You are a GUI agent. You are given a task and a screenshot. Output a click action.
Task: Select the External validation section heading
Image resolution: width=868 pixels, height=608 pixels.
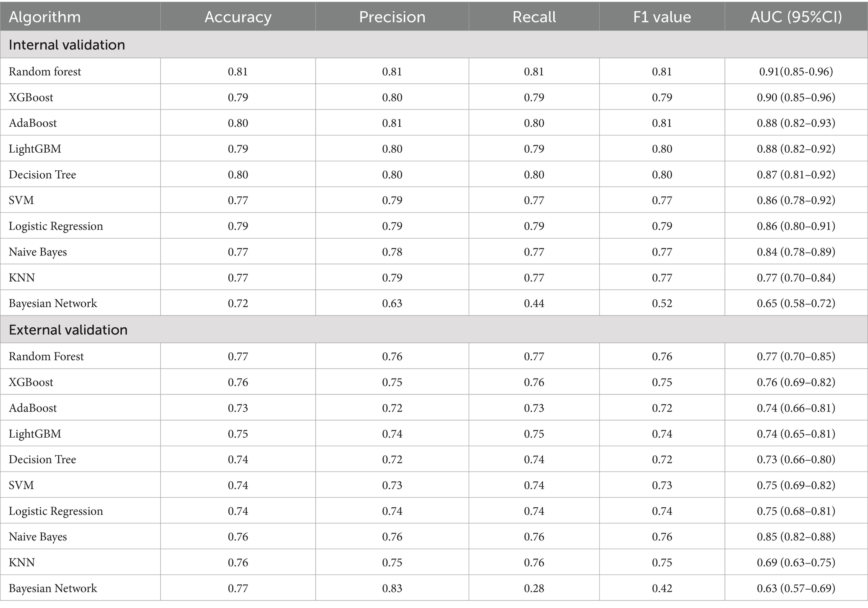pyautogui.click(x=68, y=330)
